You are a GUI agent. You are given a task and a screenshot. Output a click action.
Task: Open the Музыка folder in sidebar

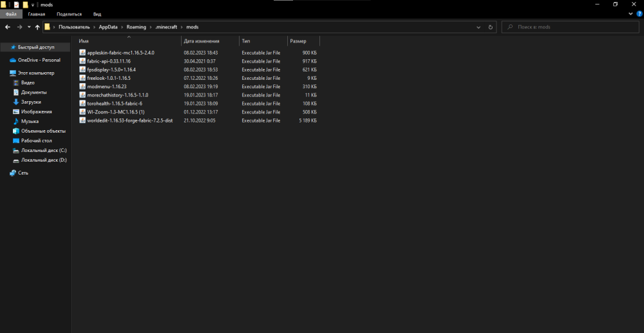point(30,122)
